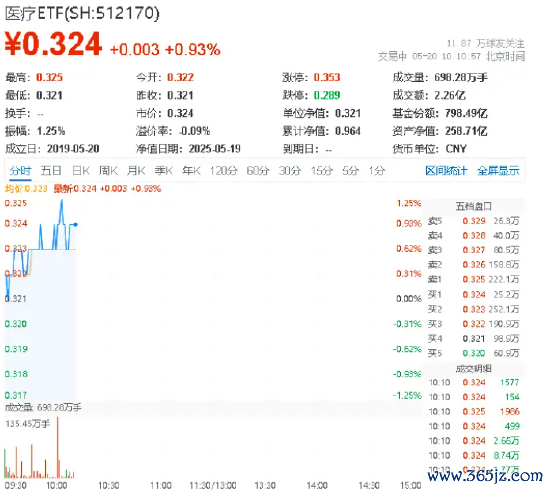Switch to 周K chart view
The height and width of the screenshot is (491, 550).
point(108,171)
